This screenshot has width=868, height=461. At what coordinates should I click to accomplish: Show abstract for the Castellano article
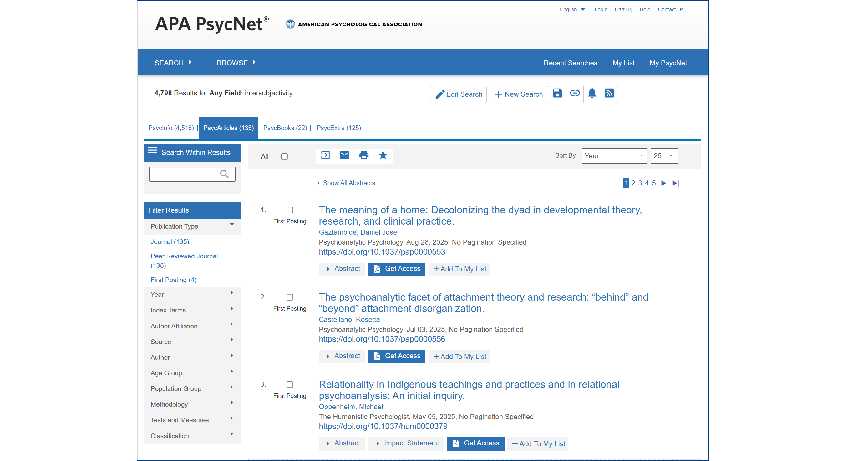coord(342,356)
